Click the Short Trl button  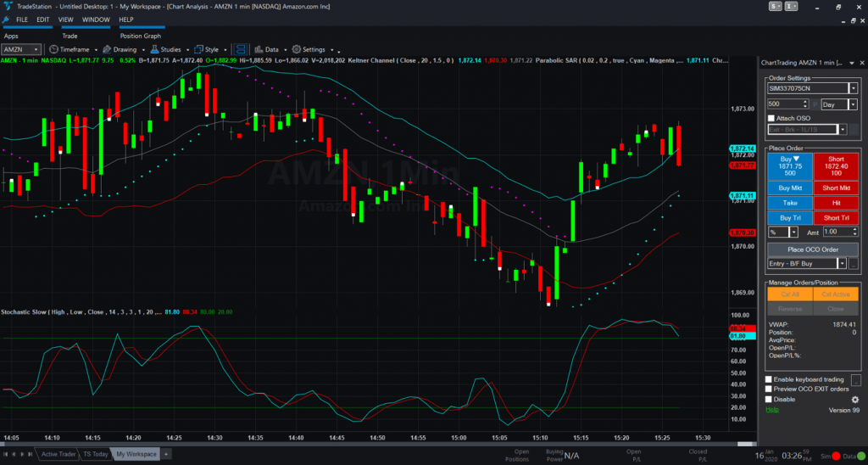pyautogui.click(x=836, y=218)
